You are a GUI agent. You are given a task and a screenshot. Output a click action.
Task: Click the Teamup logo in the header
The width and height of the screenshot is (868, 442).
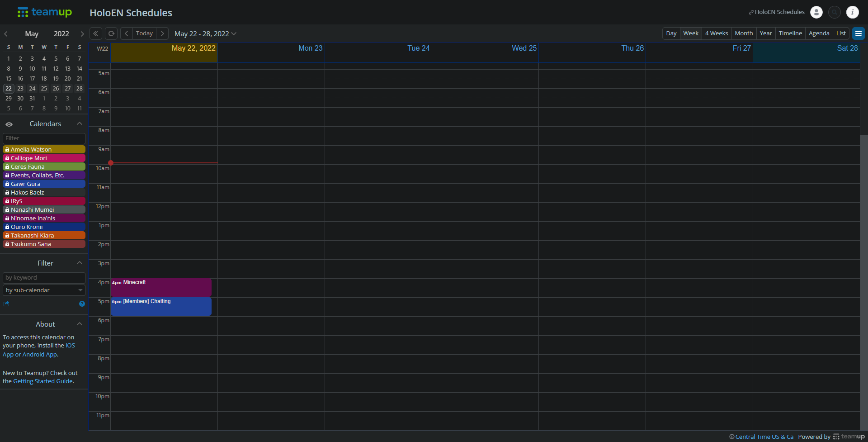(x=44, y=12)
